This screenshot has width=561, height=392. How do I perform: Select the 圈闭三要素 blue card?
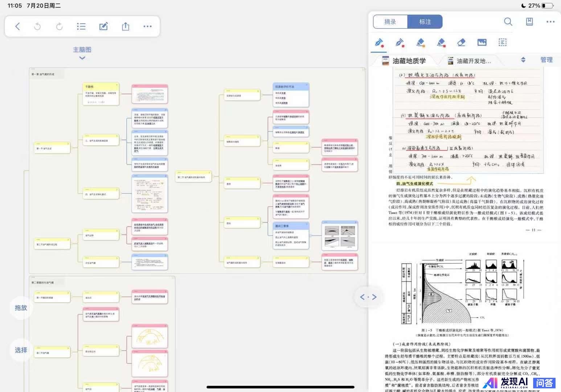(291, 236)
